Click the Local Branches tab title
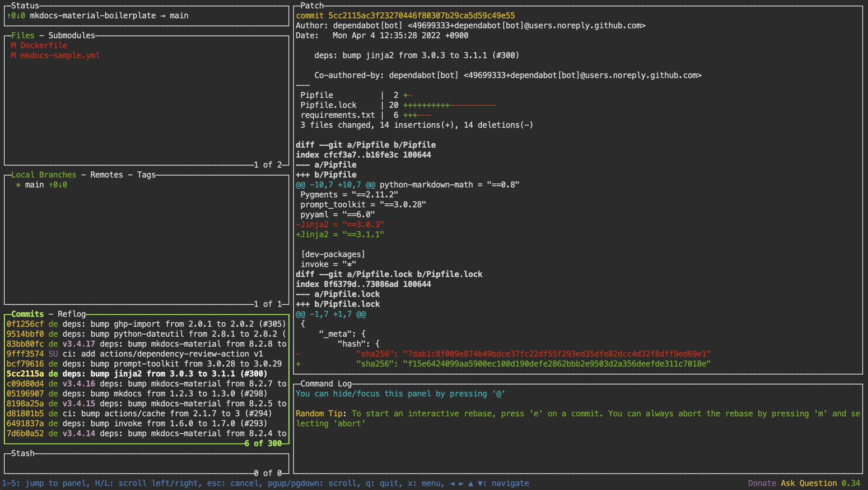The image size is (868, 490). coord(44,174)
